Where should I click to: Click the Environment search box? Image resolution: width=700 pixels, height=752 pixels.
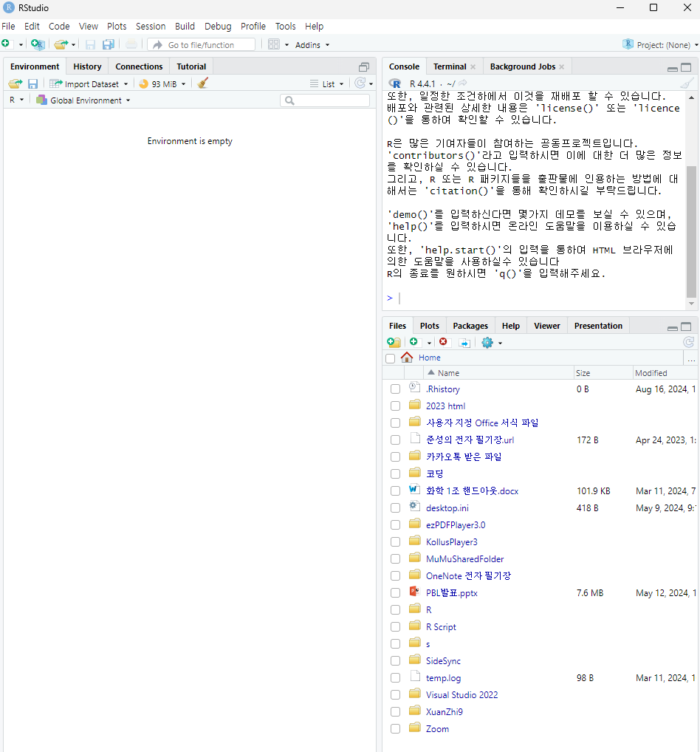(x=325, y=100)
